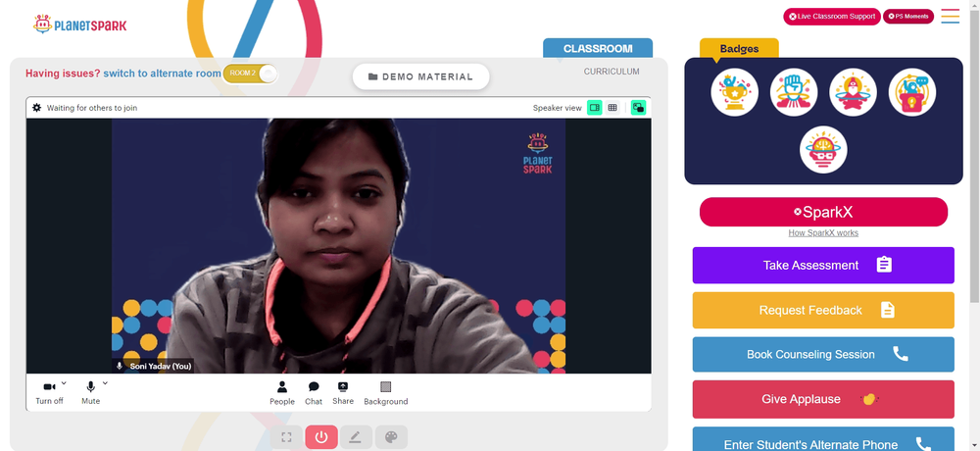Click switch to alternate room text
This screenshot has width=980, height=451.
tap(162, 74)
